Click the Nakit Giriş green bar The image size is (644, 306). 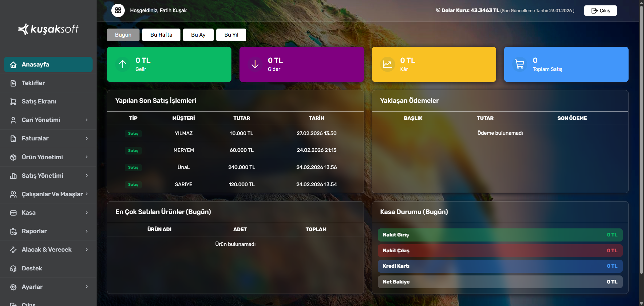tap(500, 235)
